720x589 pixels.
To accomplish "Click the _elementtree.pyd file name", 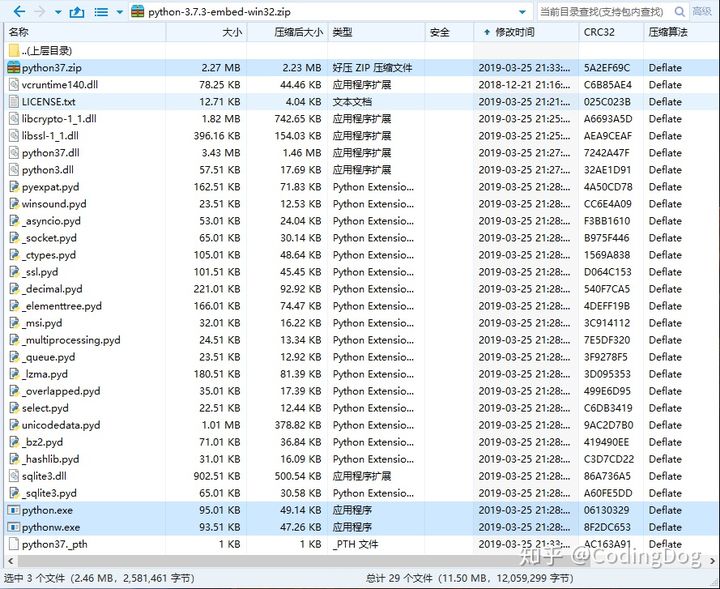I will 62,306.
